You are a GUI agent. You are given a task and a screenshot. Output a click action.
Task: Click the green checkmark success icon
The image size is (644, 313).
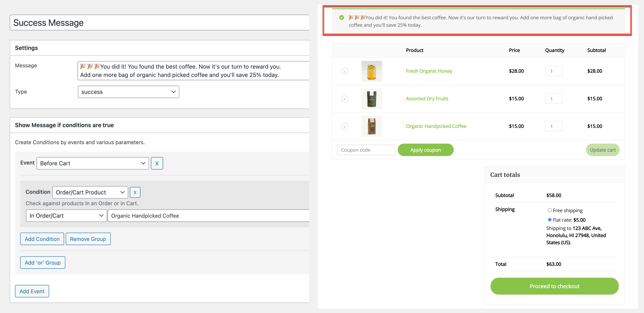[x=341, y=18]
